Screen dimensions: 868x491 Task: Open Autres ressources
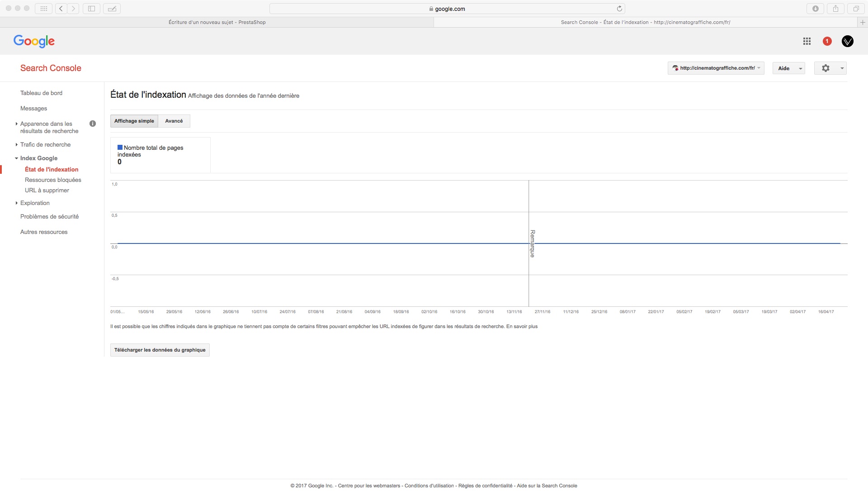point(44,232)
